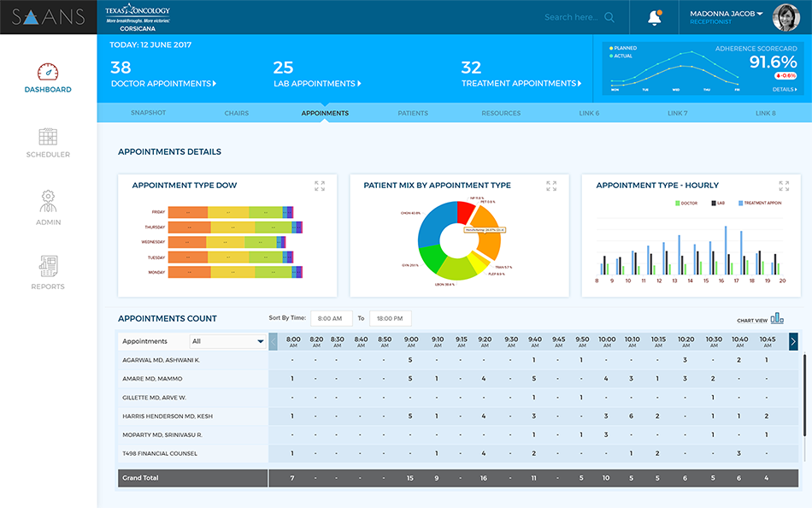The width and height of the screenshot is (812, 508).
Task: Open the Scheduler calendar icon
Action: 48,137
